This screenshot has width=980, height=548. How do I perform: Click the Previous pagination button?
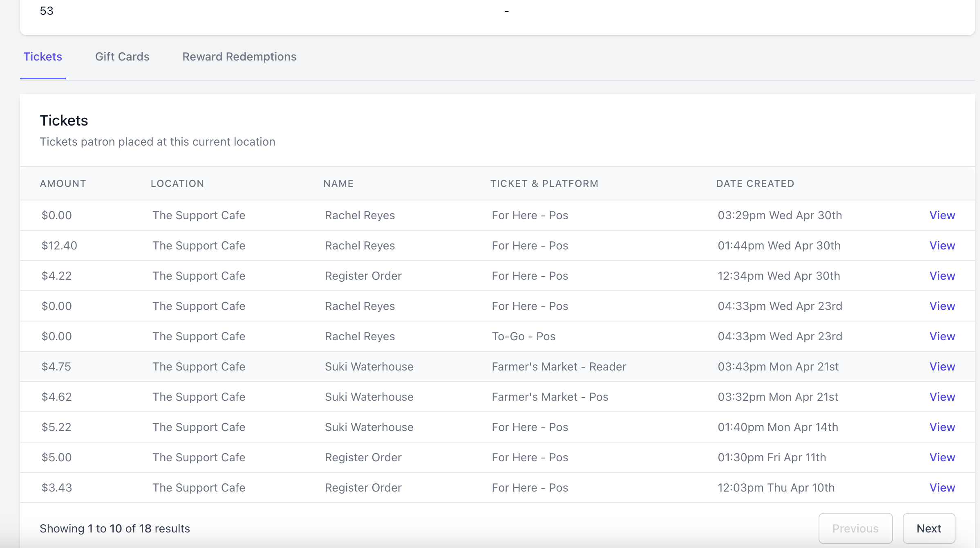click(x=855, y=528)
